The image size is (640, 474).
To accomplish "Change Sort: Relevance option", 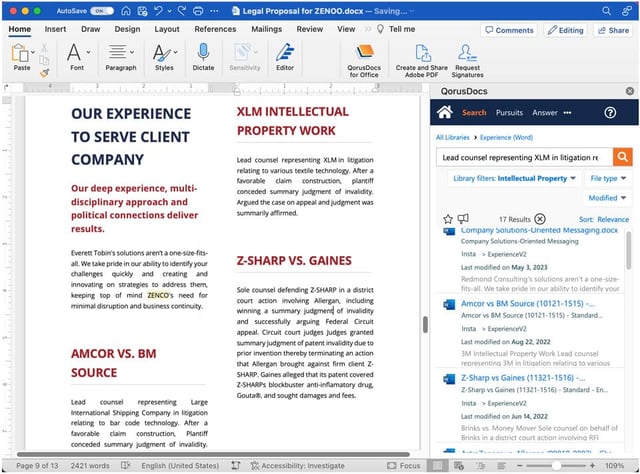I will [604, 220].
